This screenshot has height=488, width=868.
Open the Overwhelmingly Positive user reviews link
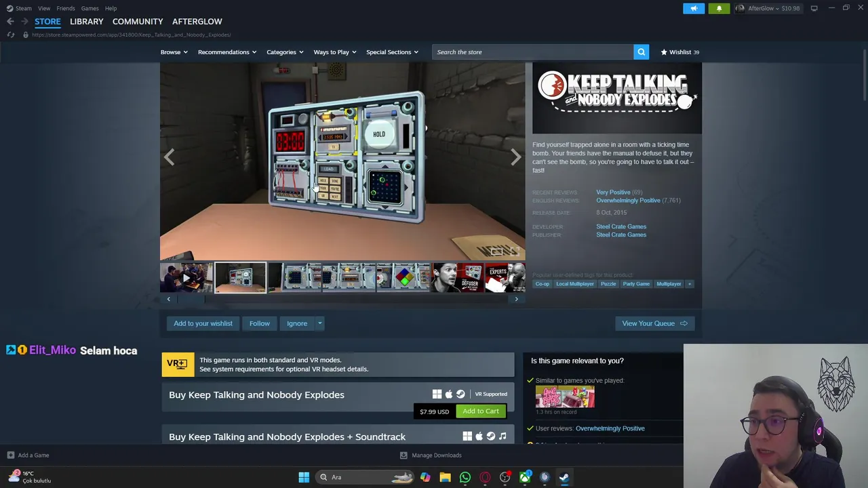tap(610, 428)
